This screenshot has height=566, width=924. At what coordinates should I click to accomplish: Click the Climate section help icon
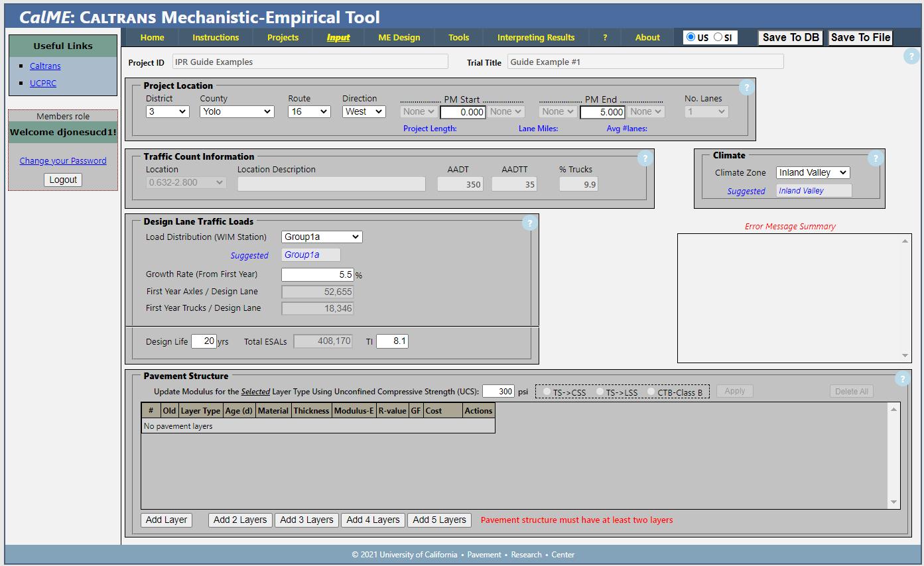pos(876,158)
